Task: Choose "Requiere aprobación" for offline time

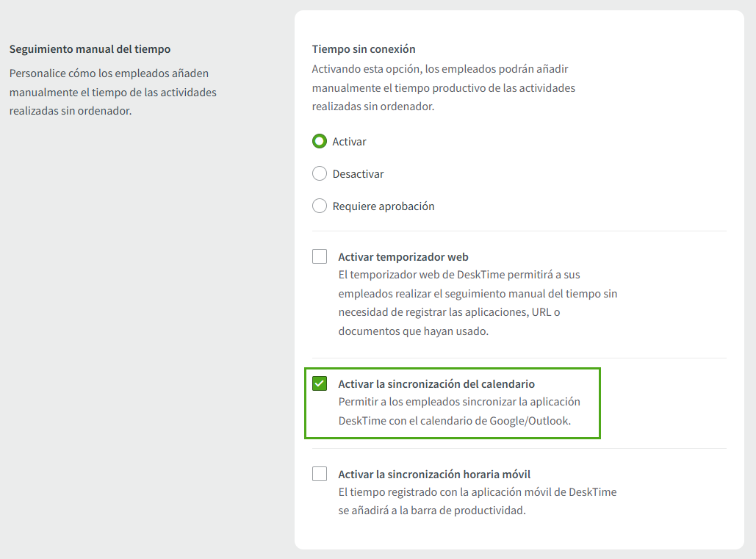Action: pos(320,206)
